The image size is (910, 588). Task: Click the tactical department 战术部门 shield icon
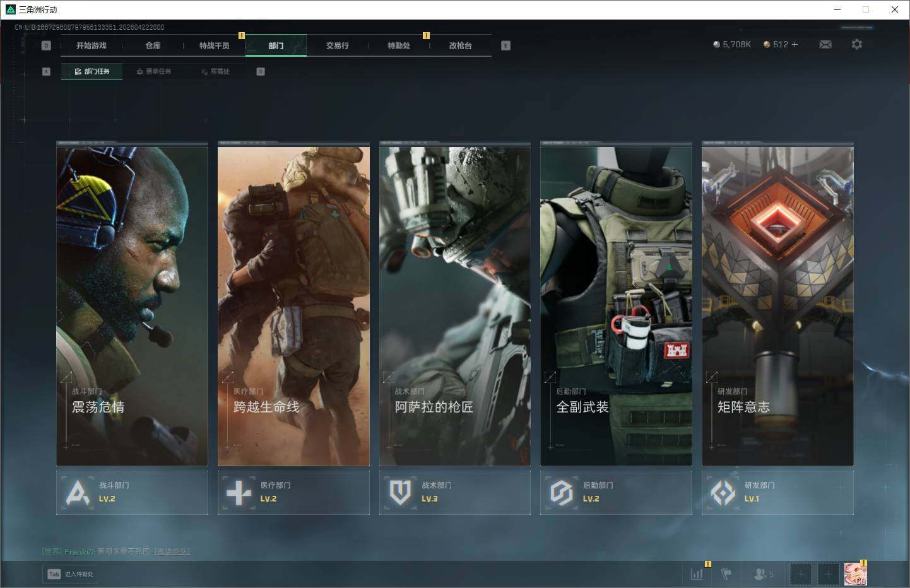[x=400, y=493]
